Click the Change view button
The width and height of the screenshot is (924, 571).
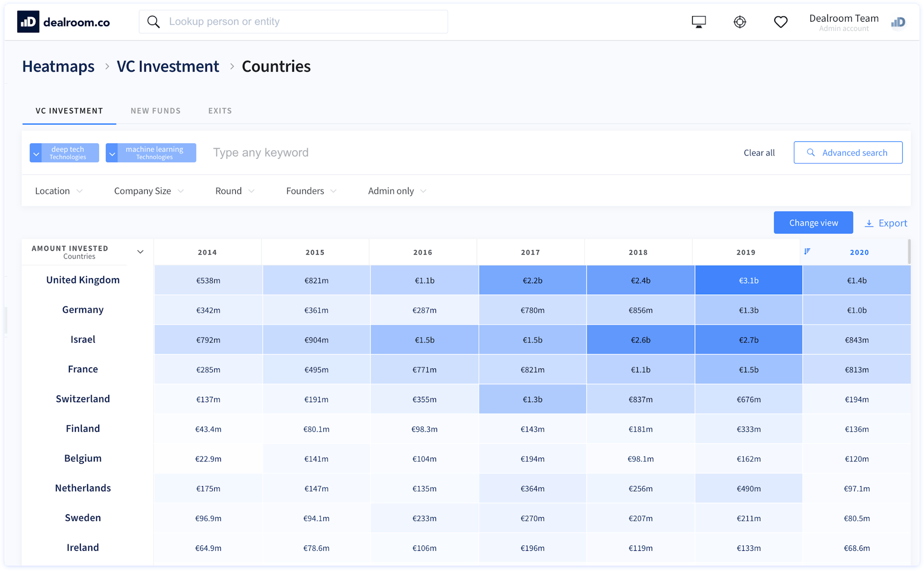tap(813, 222)
